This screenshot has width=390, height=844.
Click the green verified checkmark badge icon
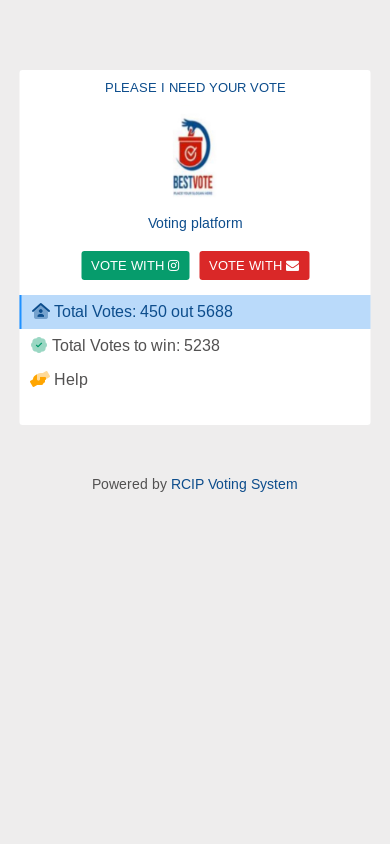(x=39, y=345)
